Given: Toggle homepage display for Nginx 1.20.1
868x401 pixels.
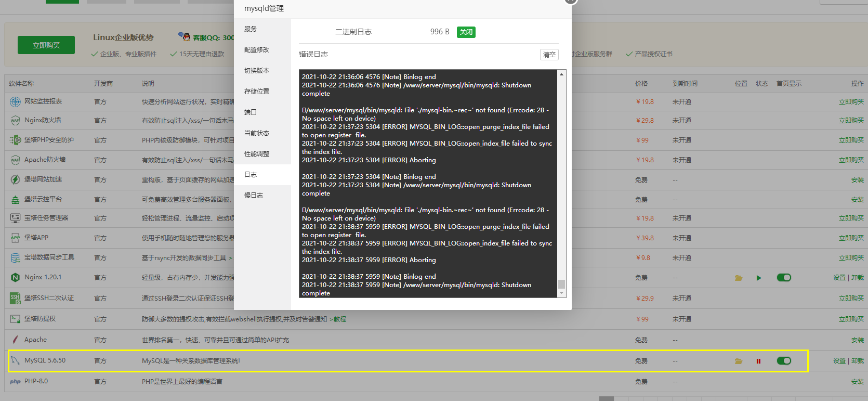Looking at the screenshot, I should [x=784, y=277].
